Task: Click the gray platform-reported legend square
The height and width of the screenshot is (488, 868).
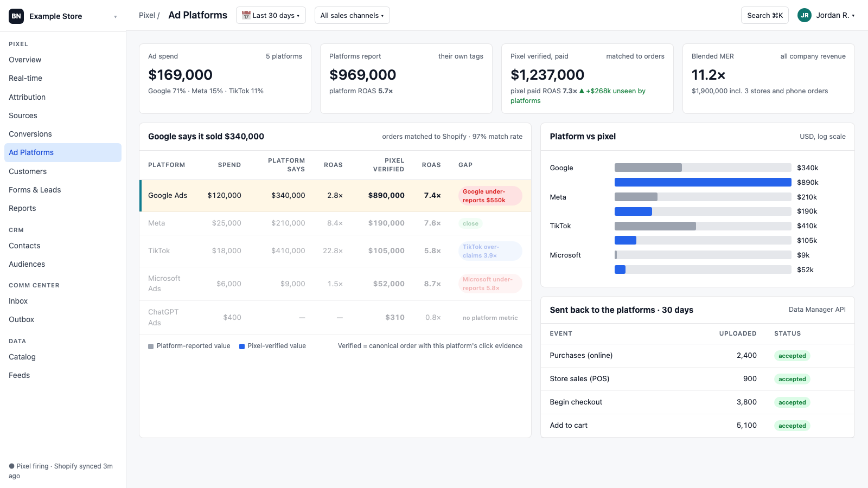Action: click(151, 346)
